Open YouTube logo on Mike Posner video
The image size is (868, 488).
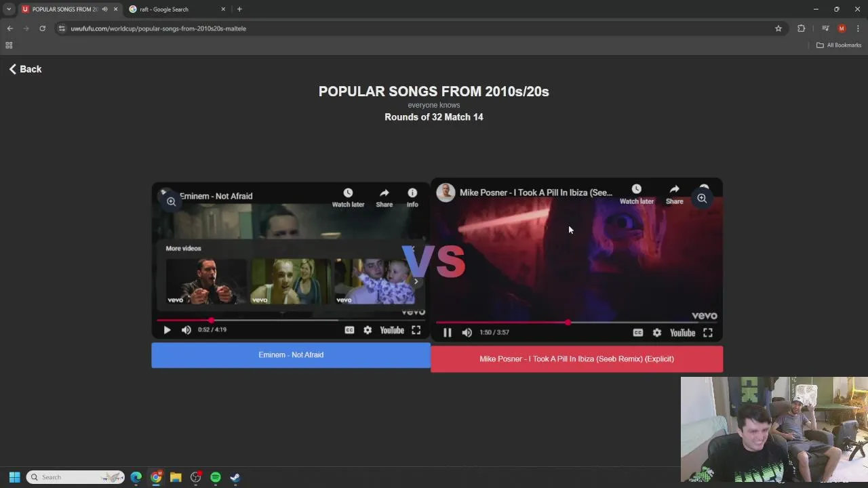tap(683, 332)
